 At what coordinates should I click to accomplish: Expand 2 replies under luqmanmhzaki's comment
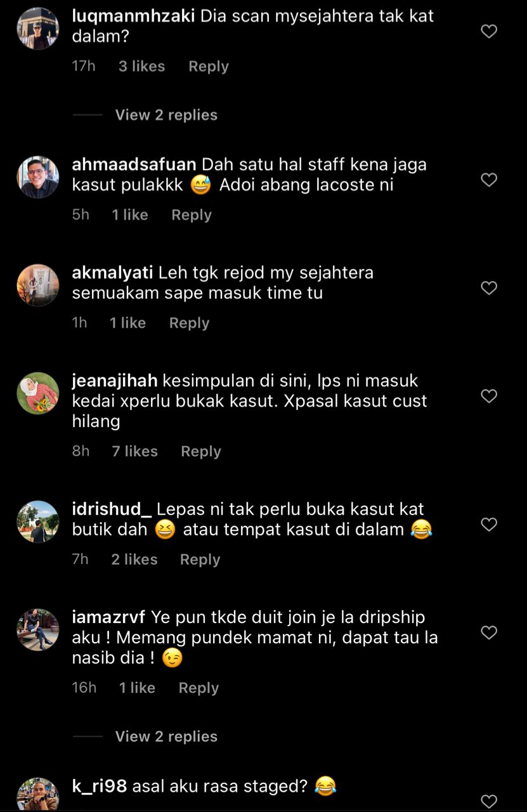click(x=166, y=115)
